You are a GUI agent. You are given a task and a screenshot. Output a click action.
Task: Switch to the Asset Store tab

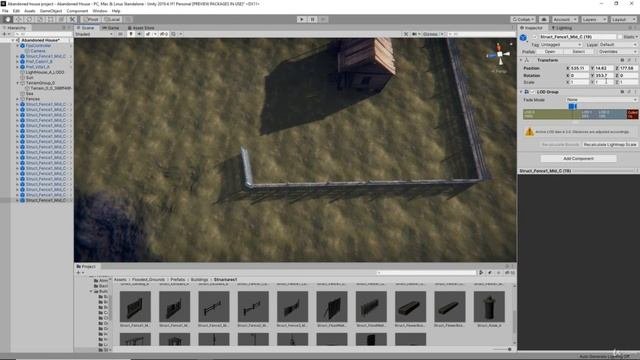click(141, 28)
